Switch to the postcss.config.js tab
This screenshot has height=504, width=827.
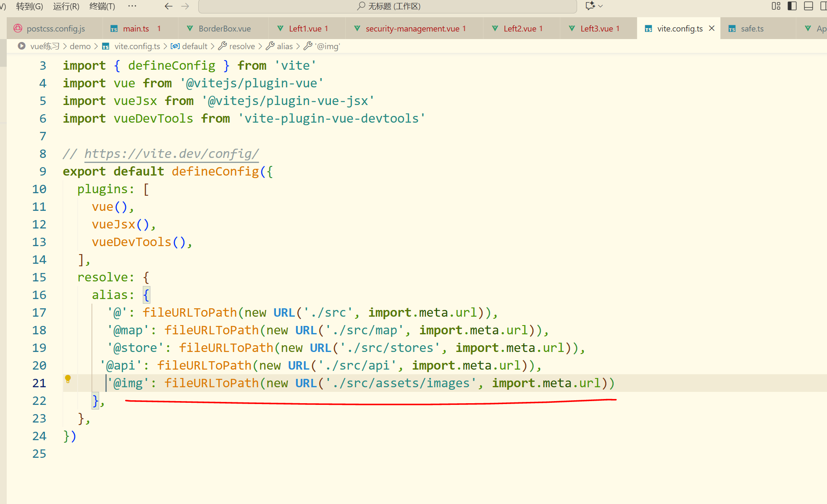(55, 29)
